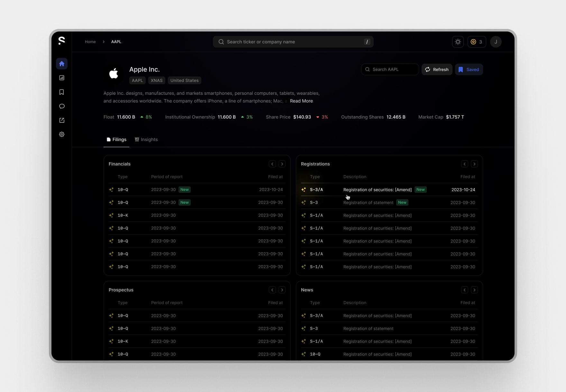This screenshot has height=392, width=566.
Task: Click the Refresh button
Action: (x=437, y=69)
